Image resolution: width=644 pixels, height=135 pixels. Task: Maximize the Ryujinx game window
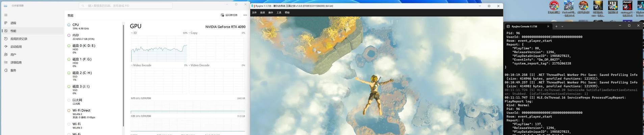pyautogui.click(x=489, y=6)
